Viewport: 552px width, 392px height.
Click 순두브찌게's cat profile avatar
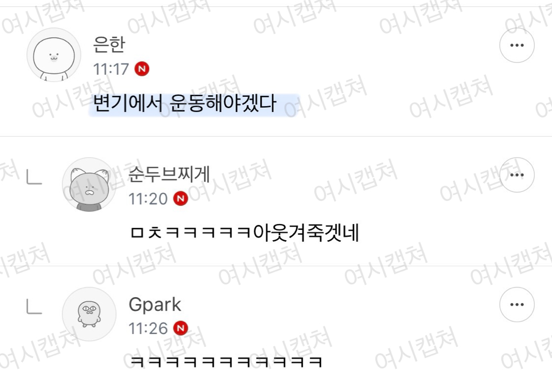pyautogui.click(x=89, y=185)
